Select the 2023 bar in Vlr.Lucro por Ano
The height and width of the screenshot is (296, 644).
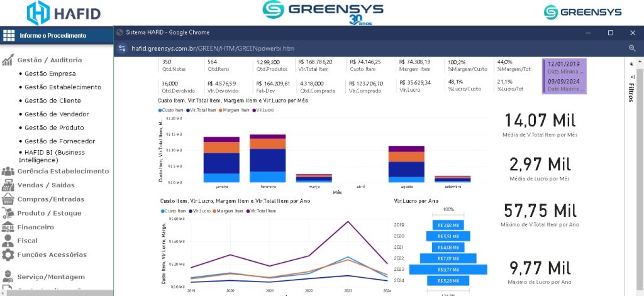click(448, 269)
